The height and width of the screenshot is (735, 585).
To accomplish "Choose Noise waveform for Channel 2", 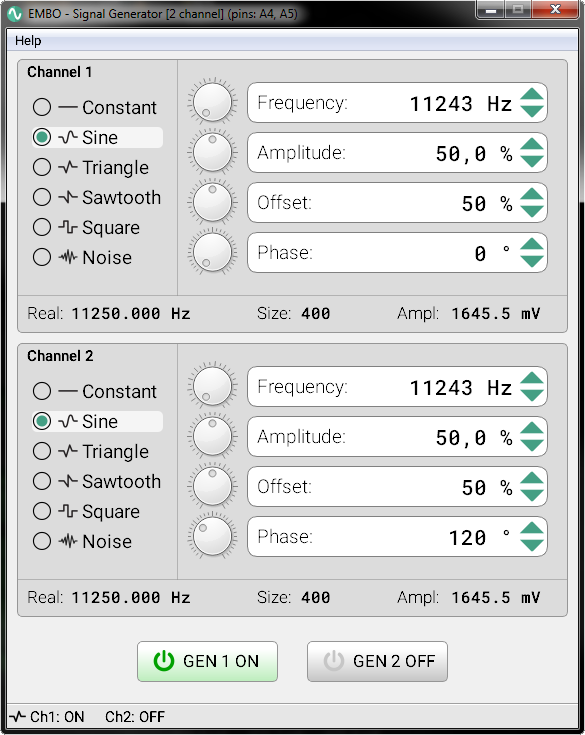I will pos(82,541).
